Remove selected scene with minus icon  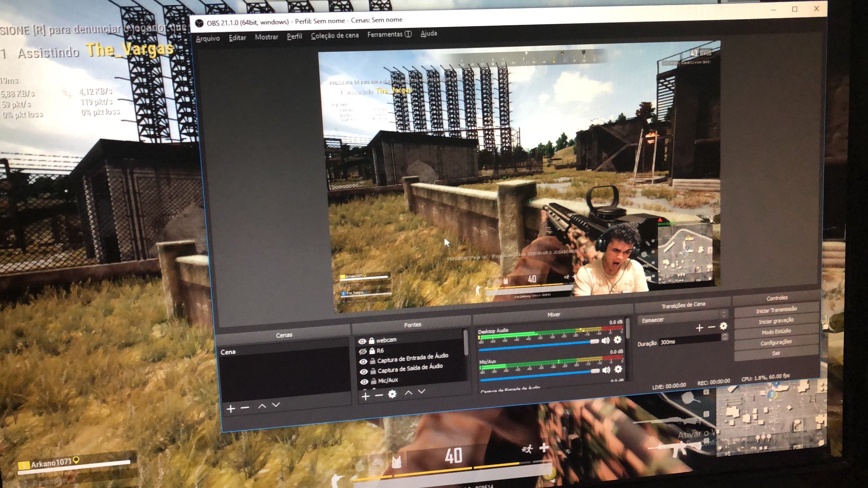245,408
